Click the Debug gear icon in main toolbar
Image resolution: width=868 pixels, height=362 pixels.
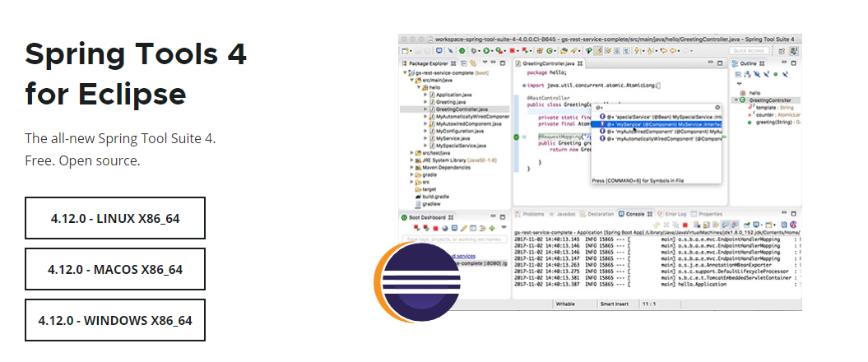coord(473,50)
